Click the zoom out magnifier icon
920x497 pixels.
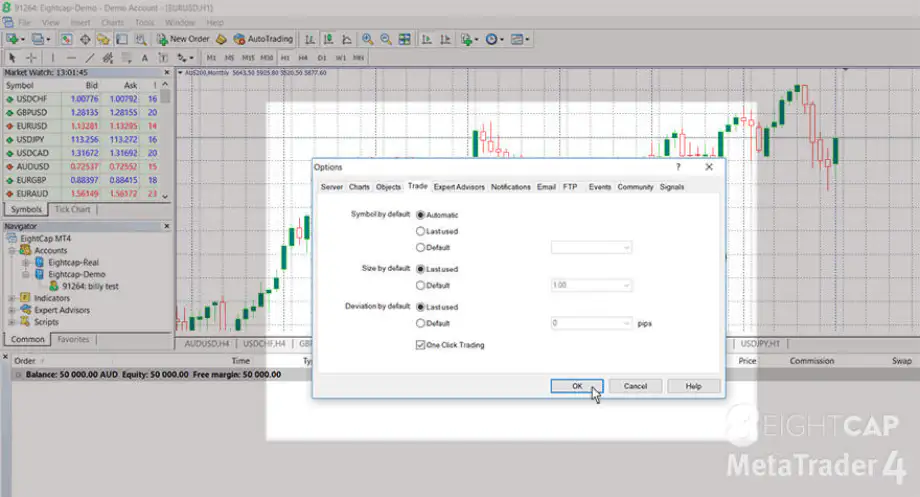click(x=385, y=39)
